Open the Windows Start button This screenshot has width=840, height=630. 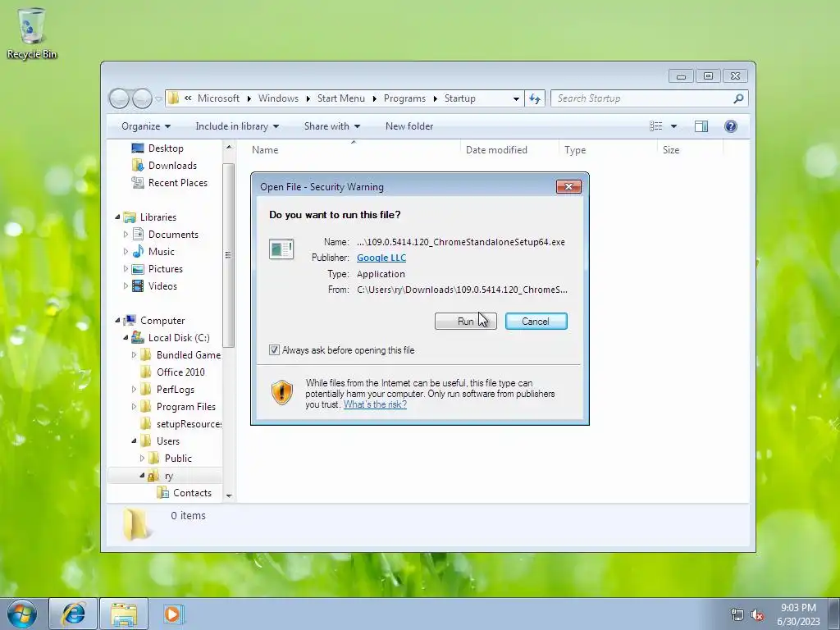coord(22,614)
